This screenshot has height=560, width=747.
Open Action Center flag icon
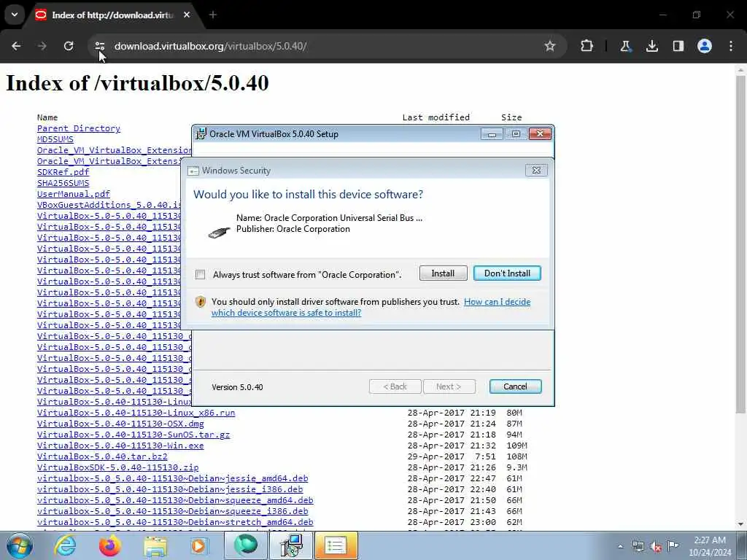[673, 546]
